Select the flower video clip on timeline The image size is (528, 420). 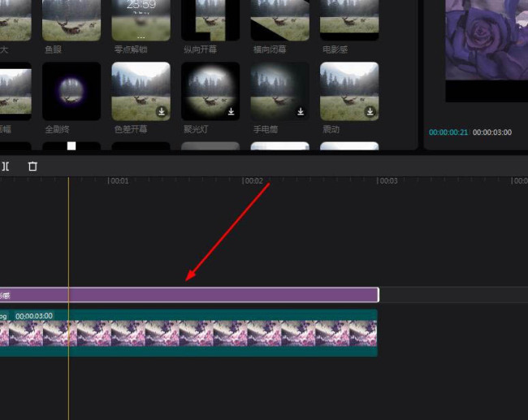188,333
